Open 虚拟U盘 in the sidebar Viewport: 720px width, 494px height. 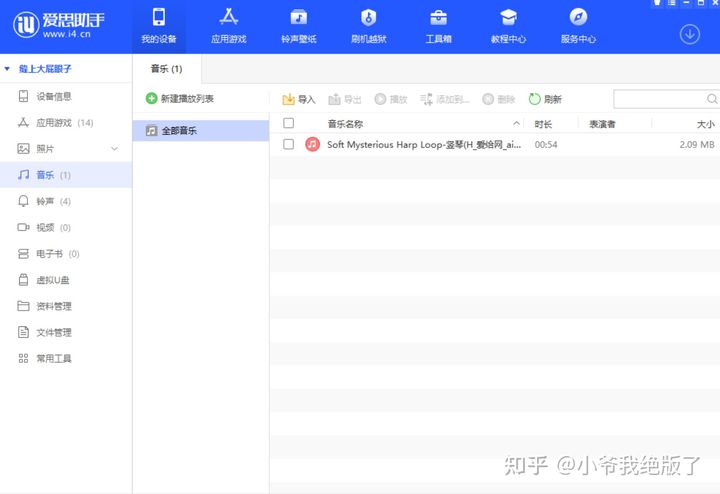tap(66, 280)
